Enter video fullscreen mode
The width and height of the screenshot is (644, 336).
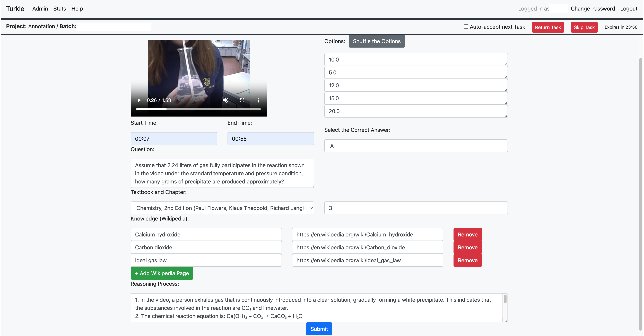click(242, 100)
